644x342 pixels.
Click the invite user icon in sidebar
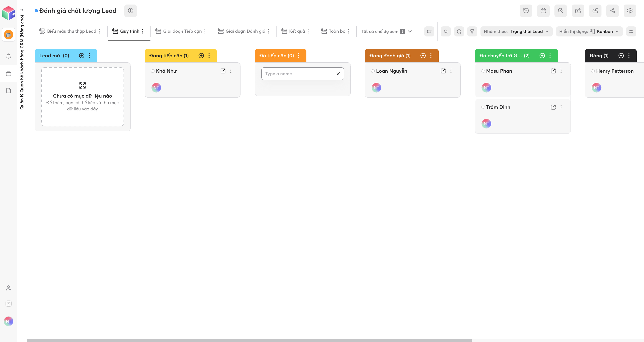[x=9, y=288]
